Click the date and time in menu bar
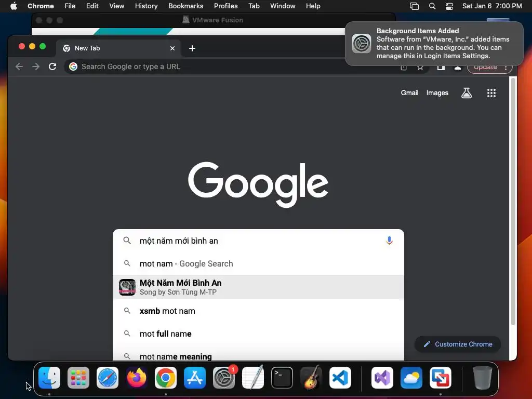Image resolution: width=532 pixels, height=399 pixels. pos(492,6)
